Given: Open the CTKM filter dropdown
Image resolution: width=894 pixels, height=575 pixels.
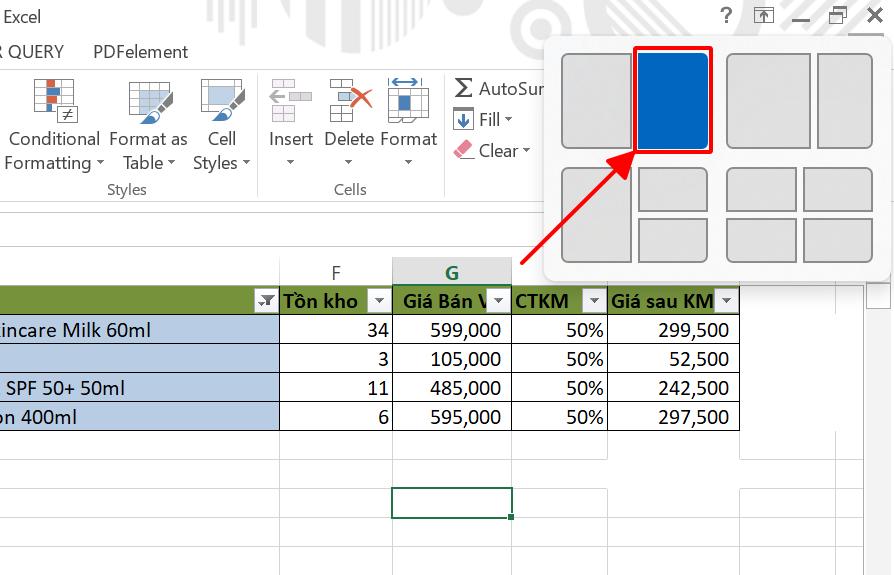Looking at the screenshot, I should [594, 300].
